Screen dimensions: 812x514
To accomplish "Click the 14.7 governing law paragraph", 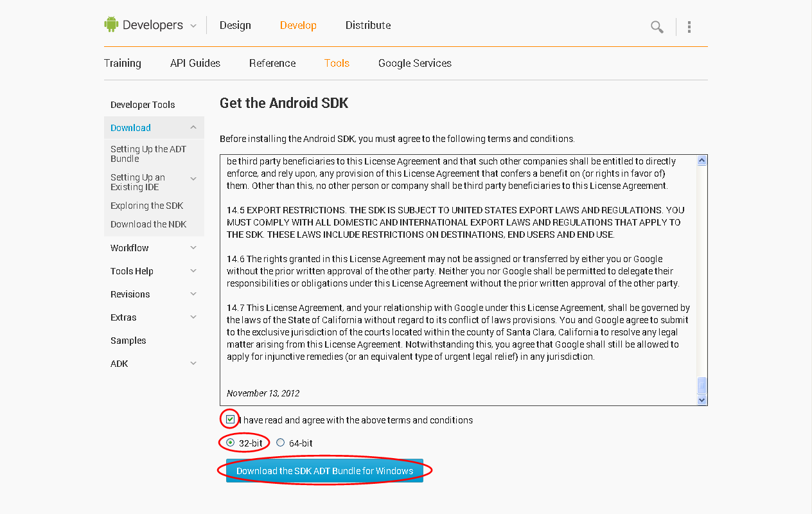I will pyautogui.click(x=458, y=332).
